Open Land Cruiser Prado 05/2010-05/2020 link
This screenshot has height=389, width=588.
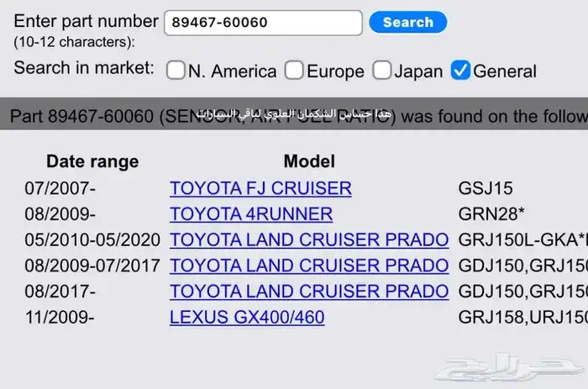[x=308, y=240]
